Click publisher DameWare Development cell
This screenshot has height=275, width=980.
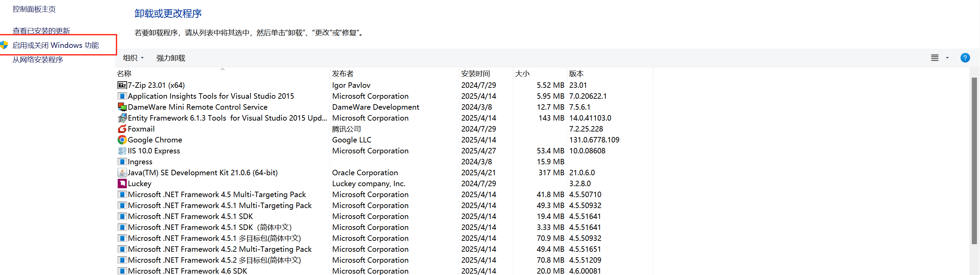(x=376, y=107)
